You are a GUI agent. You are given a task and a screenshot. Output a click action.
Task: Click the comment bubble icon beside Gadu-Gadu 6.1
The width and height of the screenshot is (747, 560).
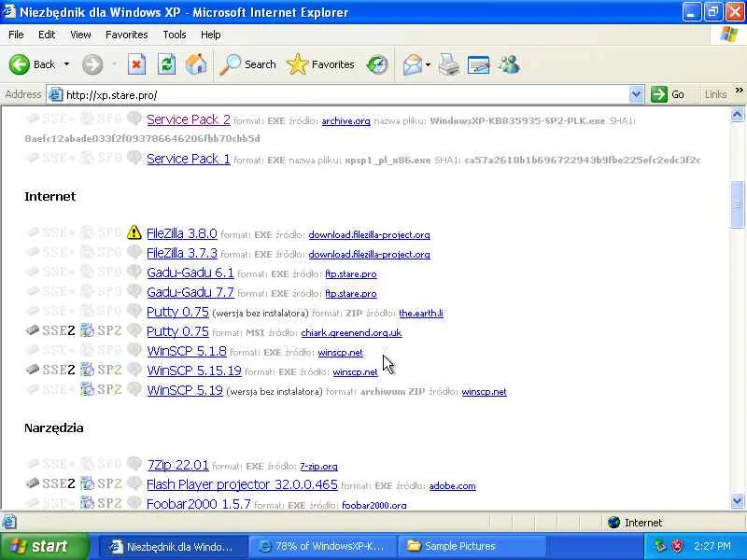tap(134, 272)
